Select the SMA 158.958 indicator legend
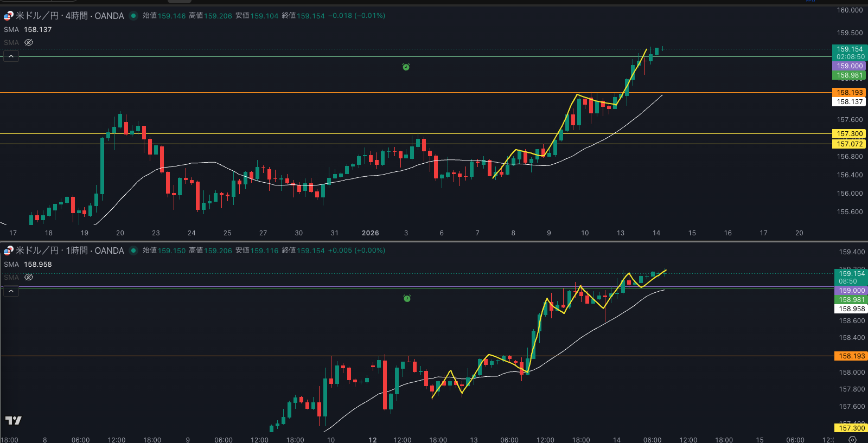 tap(28, 265)
